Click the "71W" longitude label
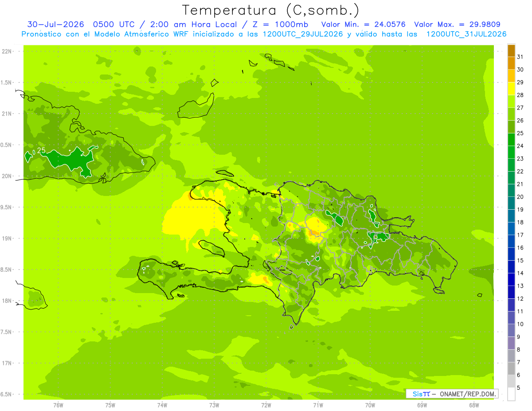Image resolution: width=532 pixels, height=411 pixels. [x=318, y=405]
